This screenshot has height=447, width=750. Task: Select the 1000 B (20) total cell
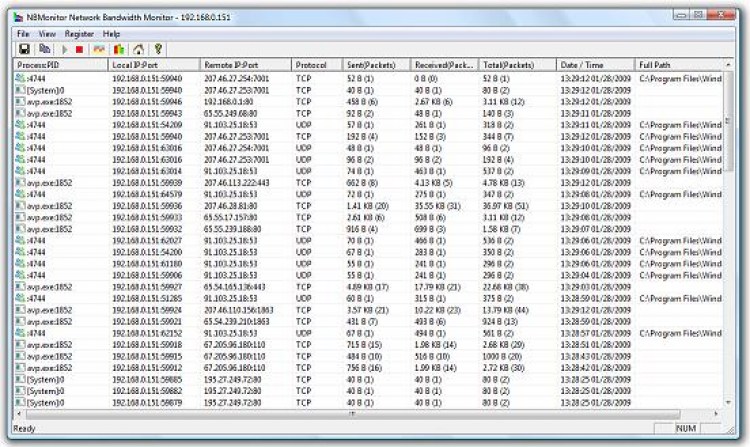[x=501, y=356]
